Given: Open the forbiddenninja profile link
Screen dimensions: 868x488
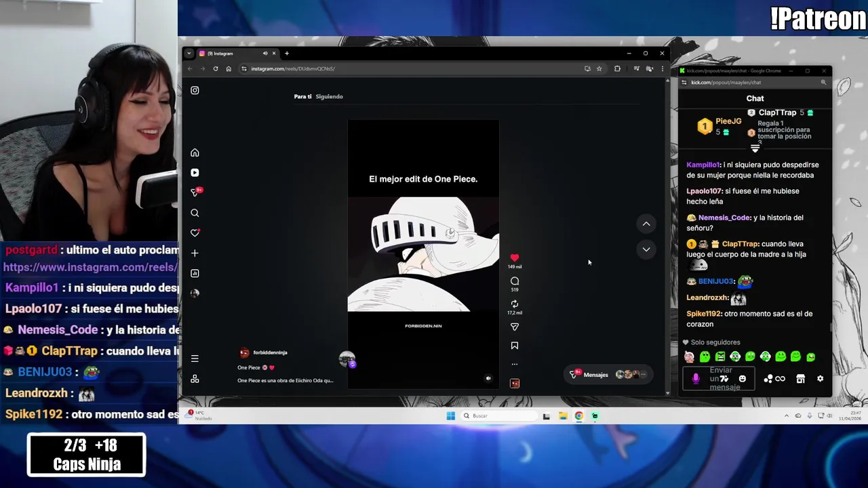Looking at the screenshot, I should tap(270, 352).
